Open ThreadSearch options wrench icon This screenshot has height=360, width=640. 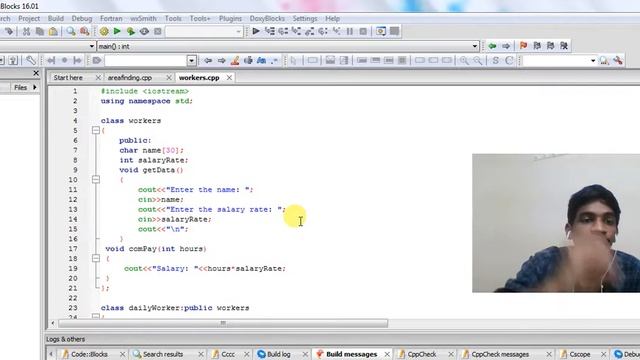coord(618,61)
